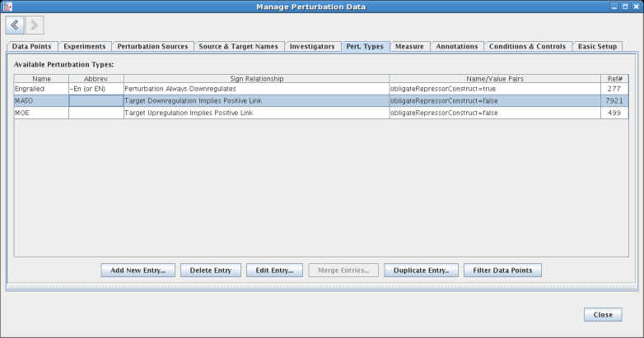Click the forward arrow navigation icon
The height and width of the screenshot is (338, 644).
point(35,25)
